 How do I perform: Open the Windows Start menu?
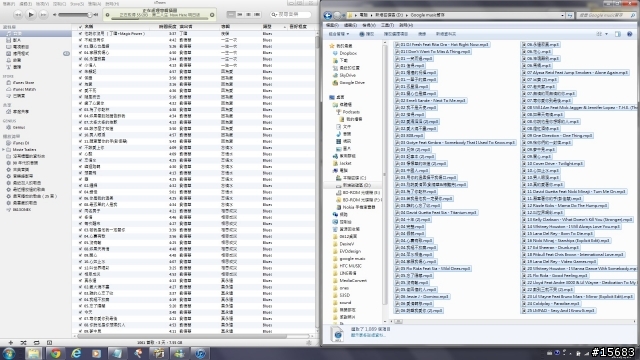coord(9,353)
